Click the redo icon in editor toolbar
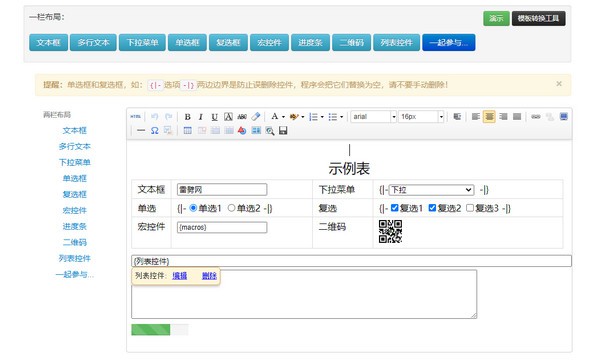The height and width of the screenshot is (363, 600). pyautogui.click(x=168, y=117)
